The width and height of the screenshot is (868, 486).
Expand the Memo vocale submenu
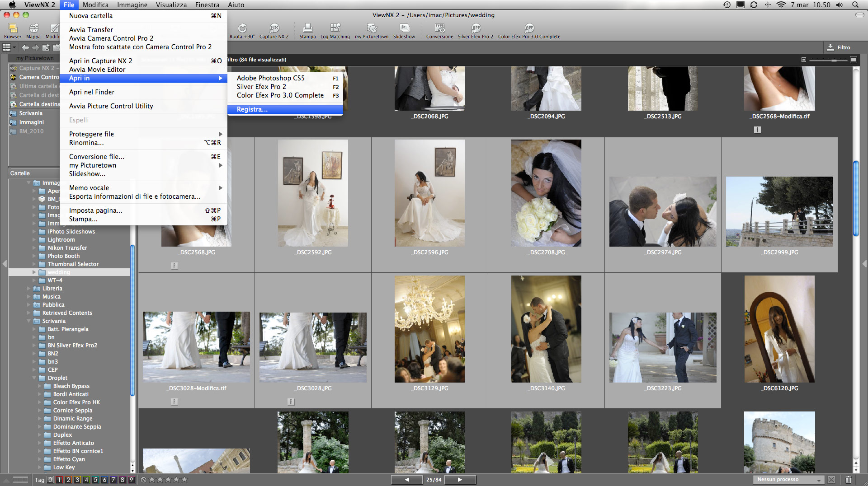(144, 188)
